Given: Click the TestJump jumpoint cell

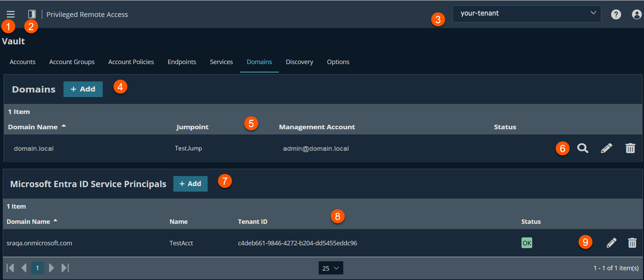Looking at the screenshot, I should click(188, 148).
